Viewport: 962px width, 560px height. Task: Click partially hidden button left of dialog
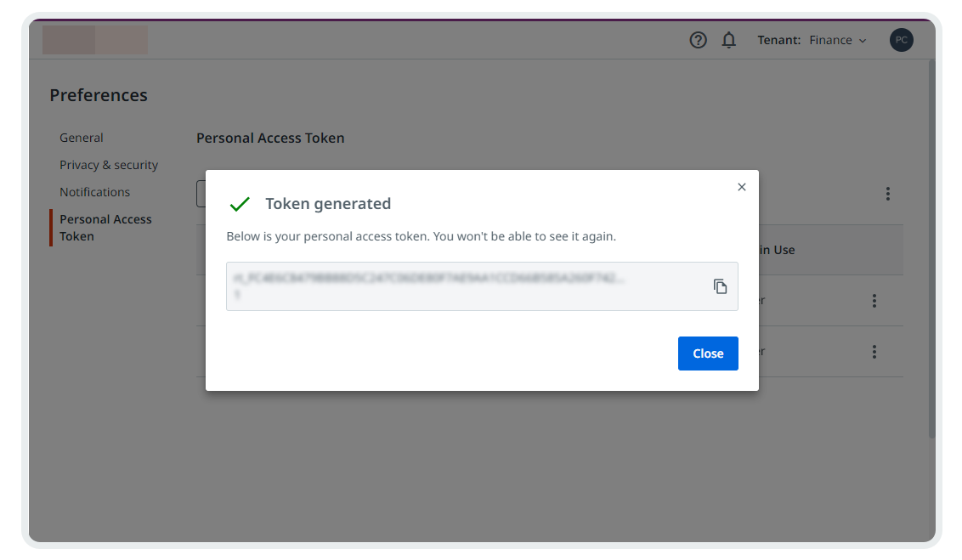pos(201,194)
